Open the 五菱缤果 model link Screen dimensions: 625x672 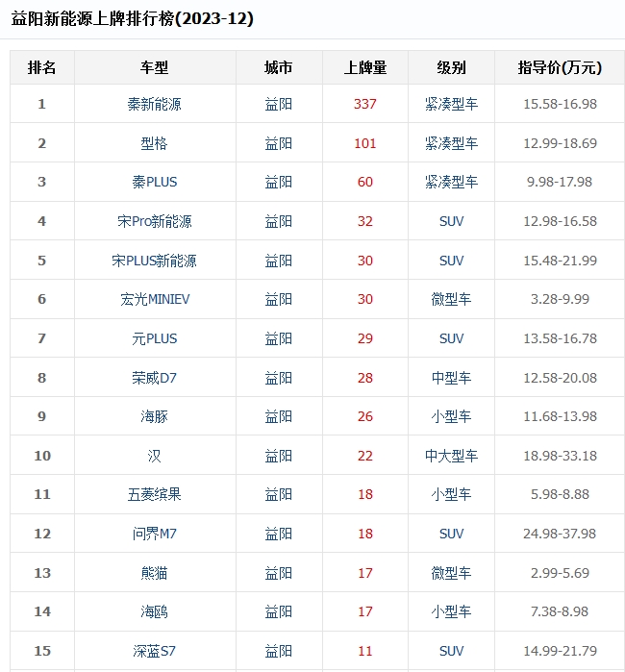(154, 494)
